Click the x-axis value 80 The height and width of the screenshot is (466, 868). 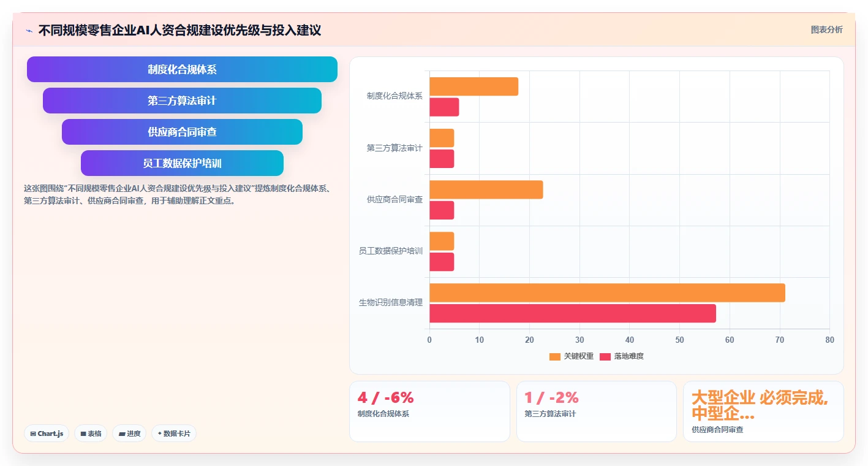tap(829, 340)
